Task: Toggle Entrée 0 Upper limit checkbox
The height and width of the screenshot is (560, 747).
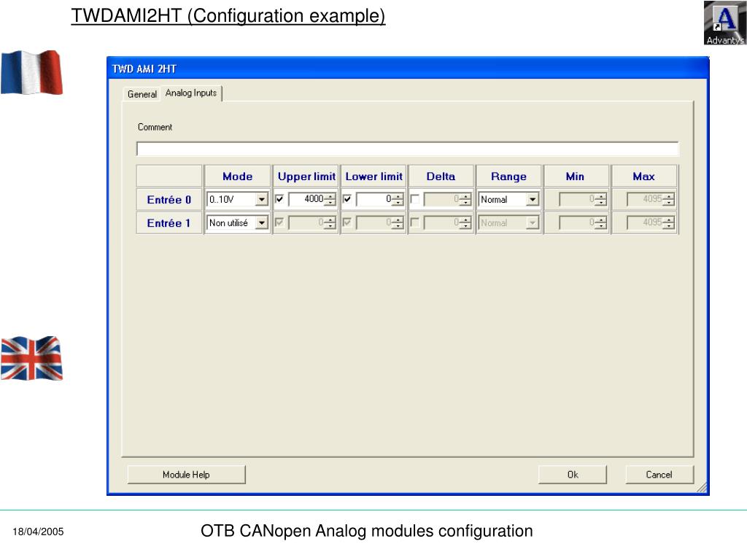Action: (279, 199)
